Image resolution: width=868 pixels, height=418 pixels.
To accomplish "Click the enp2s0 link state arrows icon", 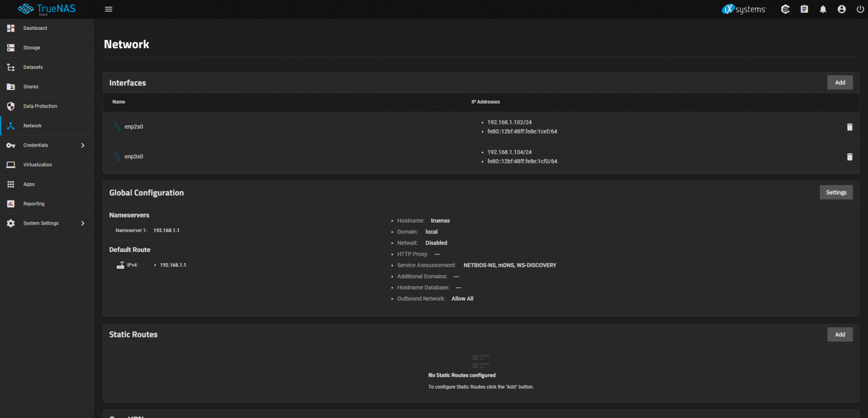I will click(x=117, y=127).
